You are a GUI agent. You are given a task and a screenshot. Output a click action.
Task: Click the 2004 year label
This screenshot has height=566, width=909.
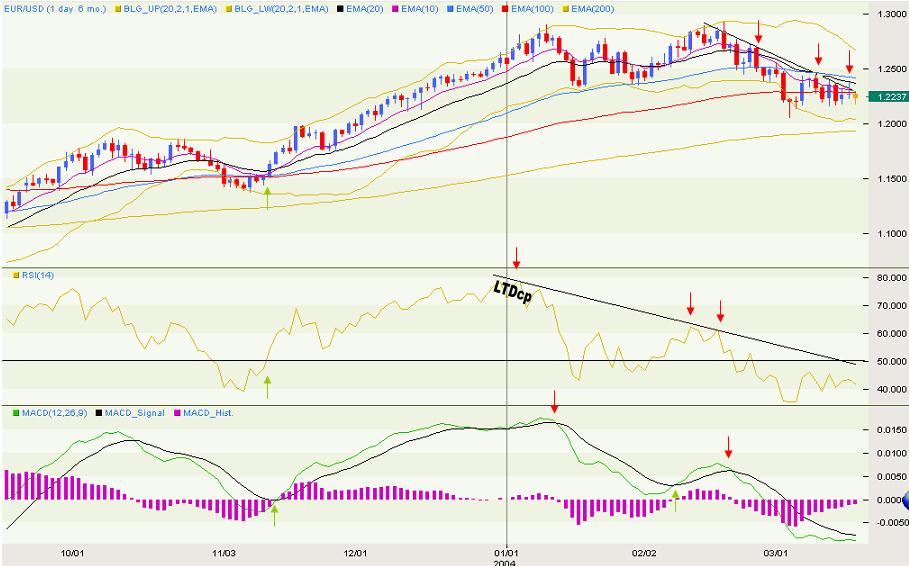(505, 563)
